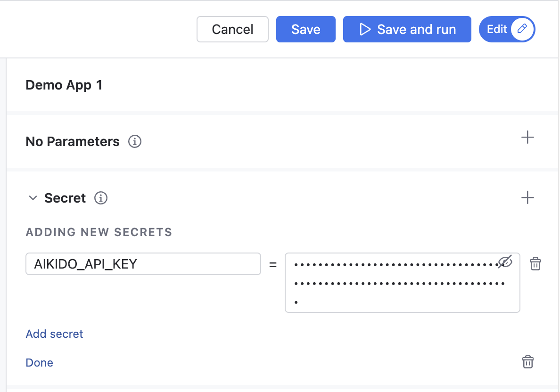The height and width of the screenshot is (392, 560).
Task: Toggle the Edit mode switch
Action: point(507,29)
